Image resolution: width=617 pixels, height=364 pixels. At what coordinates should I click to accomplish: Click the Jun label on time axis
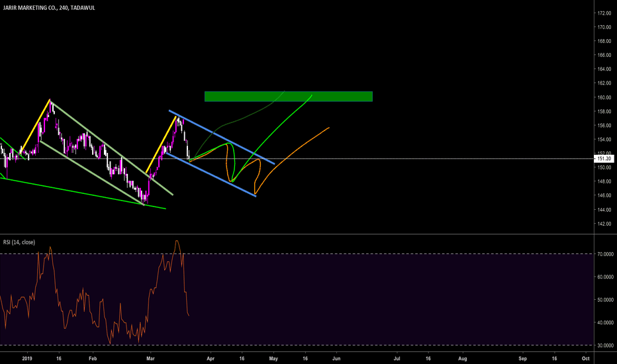336,359
